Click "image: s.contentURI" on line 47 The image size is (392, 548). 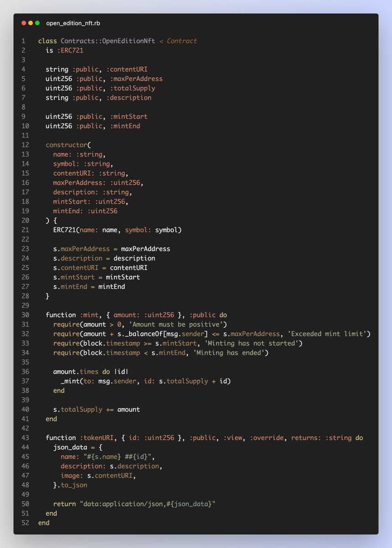pos(97,475)
